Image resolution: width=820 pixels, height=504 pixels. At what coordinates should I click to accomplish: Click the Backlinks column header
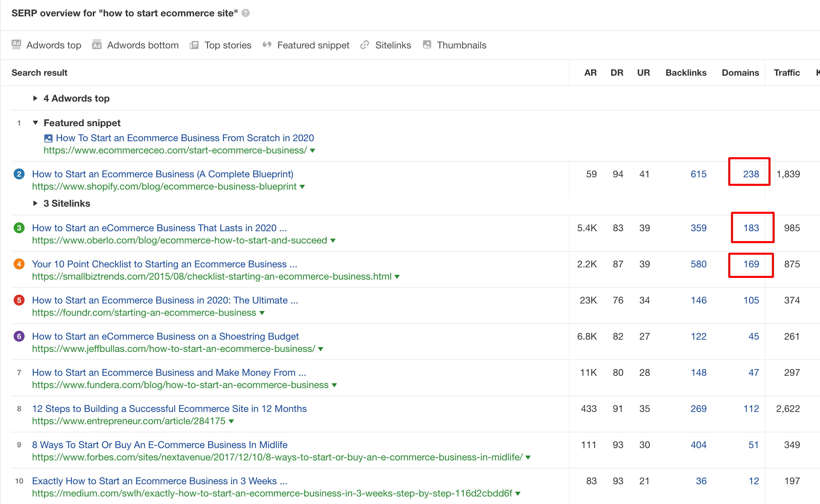click(x=686, y=73)
